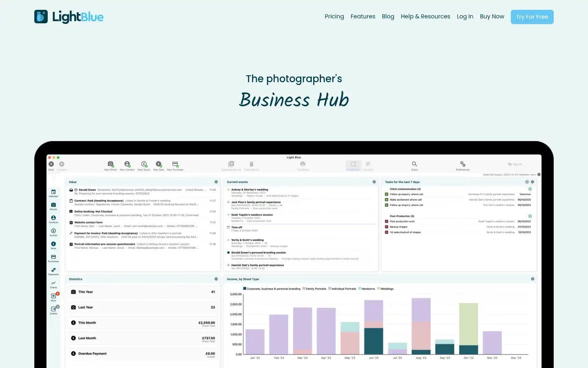
Task: Open the 'Online booking: Not Checked' item
Action: (x=143, y=213)
